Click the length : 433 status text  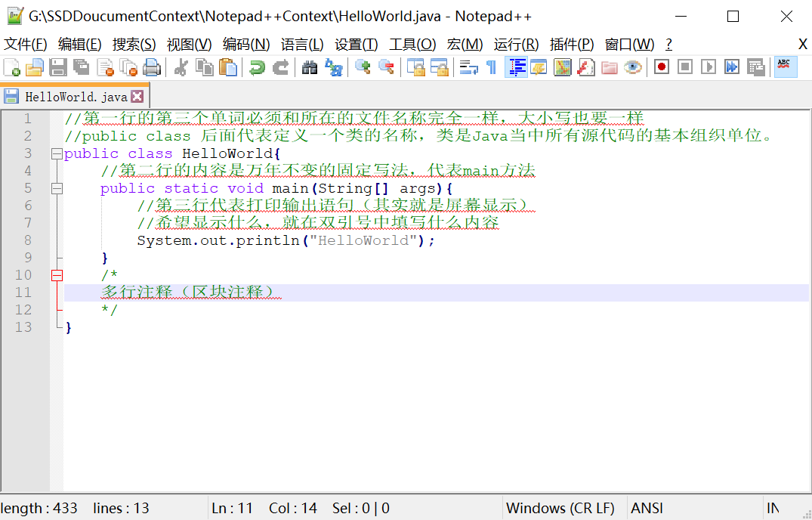39,508
